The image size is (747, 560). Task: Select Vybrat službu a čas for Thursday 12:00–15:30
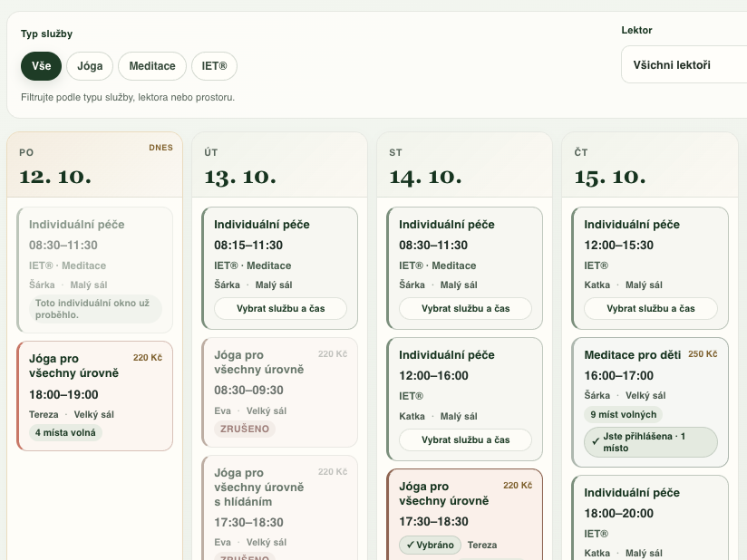(651, 309)
